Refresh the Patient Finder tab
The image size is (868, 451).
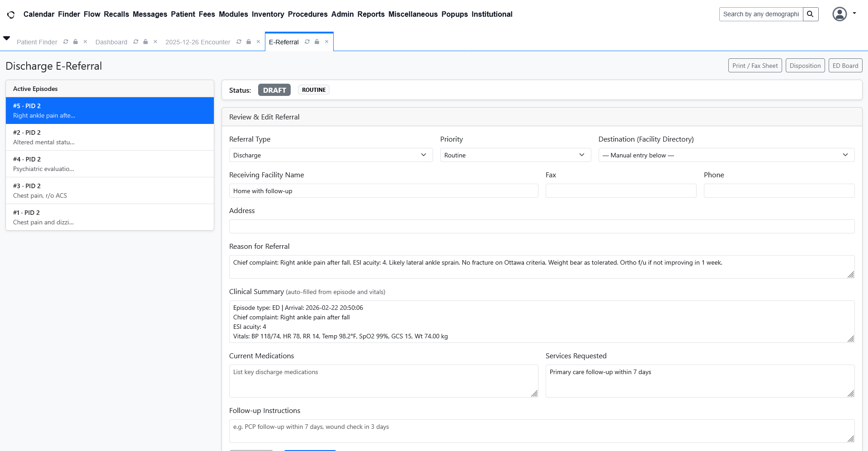point(66,42)
